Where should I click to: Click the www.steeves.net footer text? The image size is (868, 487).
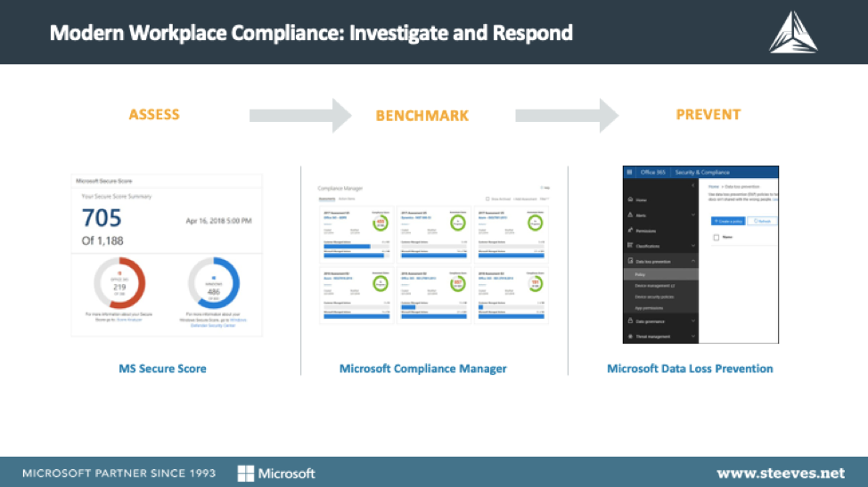click(781, 473)
